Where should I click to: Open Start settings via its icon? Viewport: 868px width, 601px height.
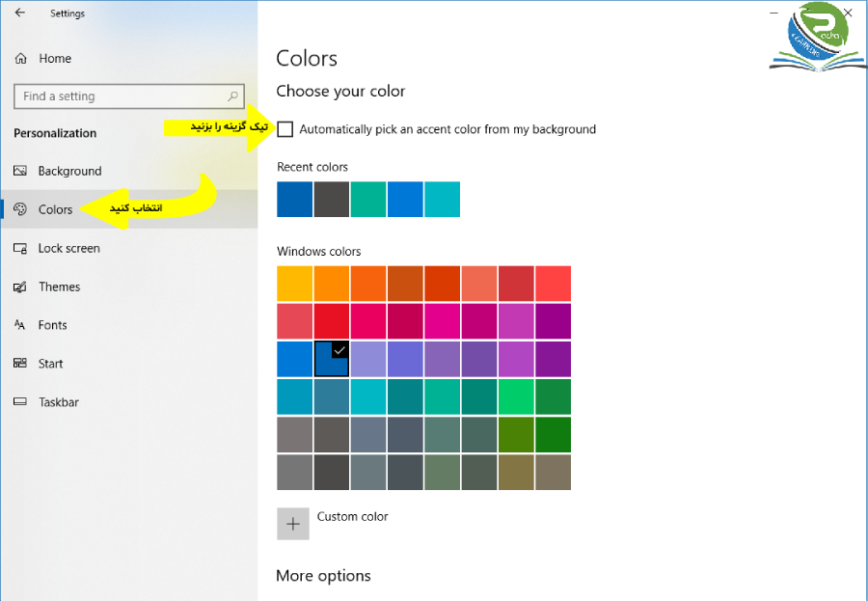(20, 364)
